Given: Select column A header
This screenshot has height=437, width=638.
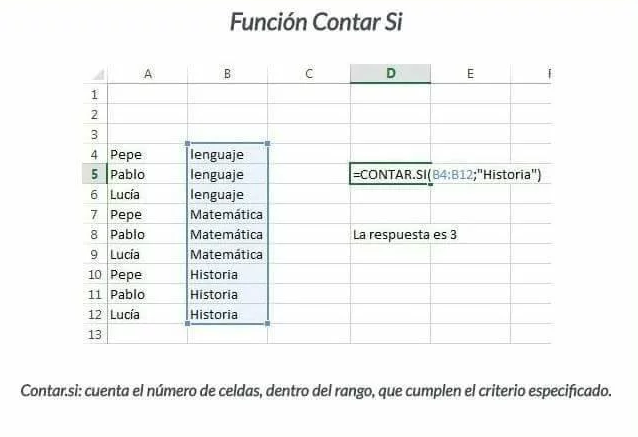Looking at the screenshot, I should (x=148, y=74).
